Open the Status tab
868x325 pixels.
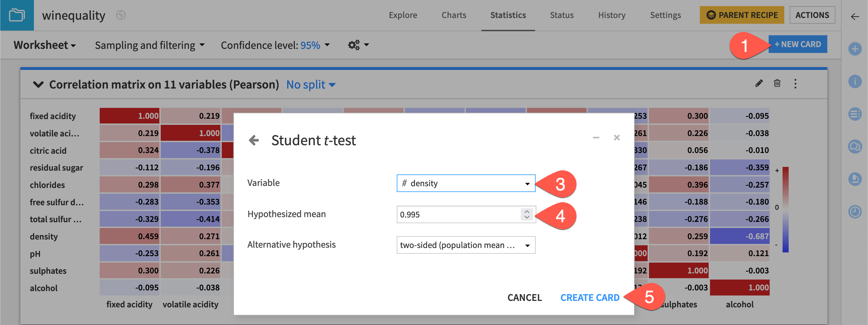point(561,15)
